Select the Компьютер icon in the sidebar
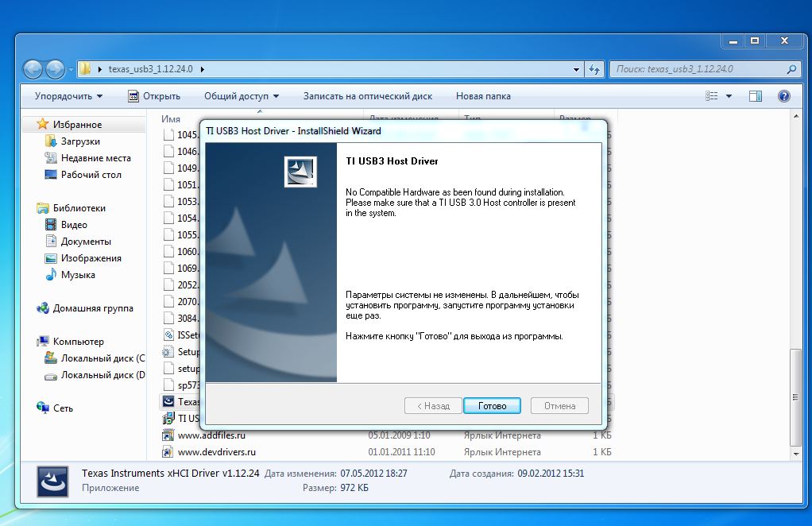This screenshot has width=812, height=526. pos(42,341)
